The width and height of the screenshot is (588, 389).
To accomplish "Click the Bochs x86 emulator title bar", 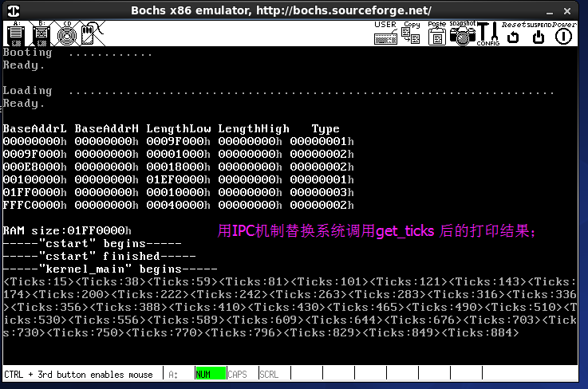I will click(x=281, y=10).
